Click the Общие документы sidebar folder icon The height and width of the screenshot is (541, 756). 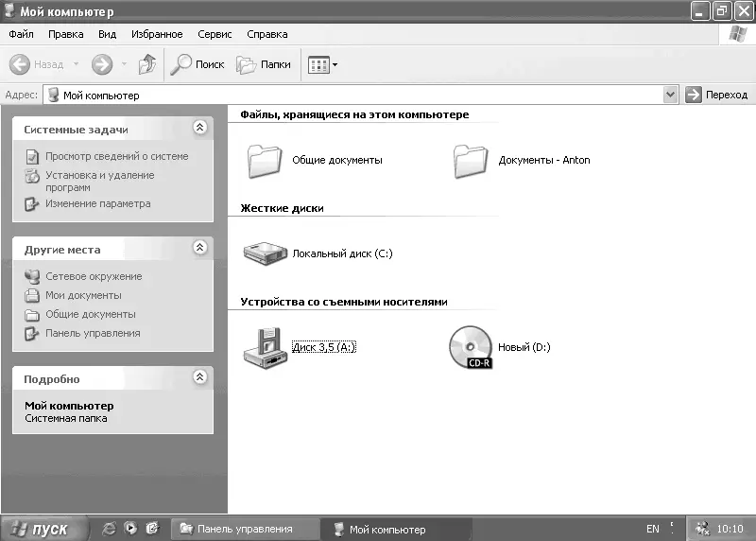click(x=32, y=315)
